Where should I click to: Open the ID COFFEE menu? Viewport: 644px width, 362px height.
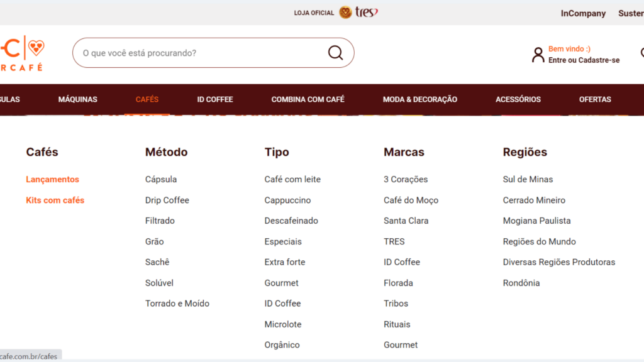coord(215,99)
